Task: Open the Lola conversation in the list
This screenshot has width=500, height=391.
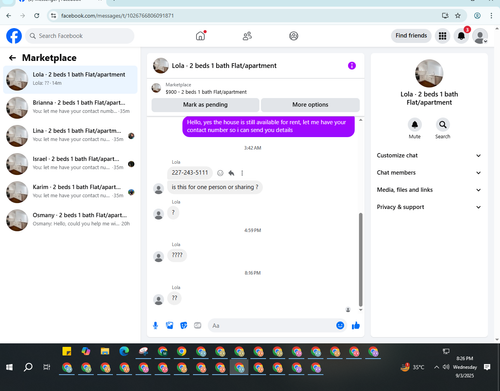Action: 70,79
